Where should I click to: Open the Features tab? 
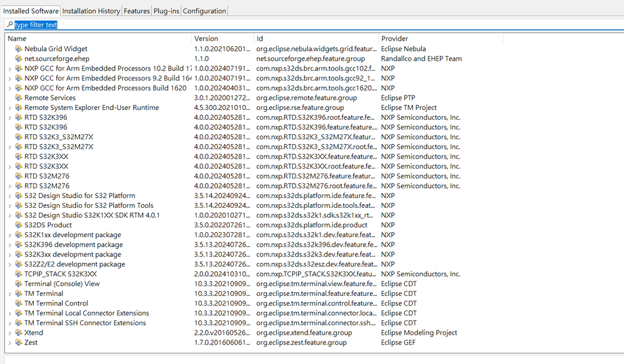[x=137, y=11]
